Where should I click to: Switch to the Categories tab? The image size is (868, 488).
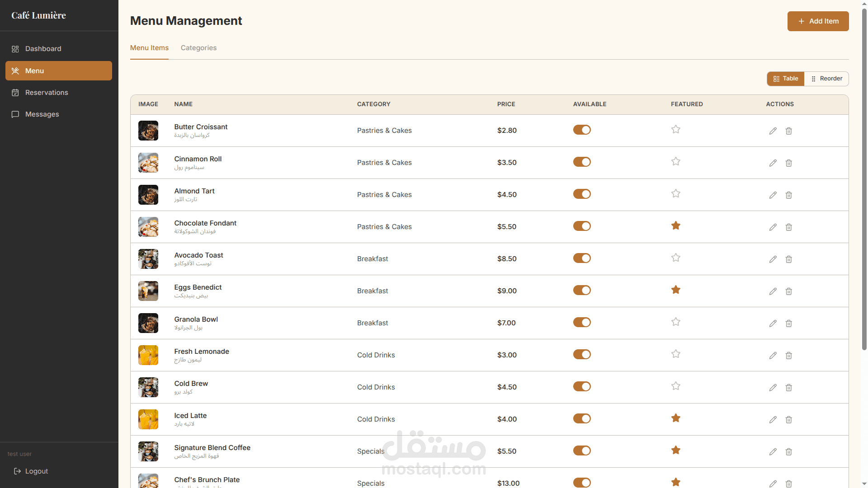point(198,48)
